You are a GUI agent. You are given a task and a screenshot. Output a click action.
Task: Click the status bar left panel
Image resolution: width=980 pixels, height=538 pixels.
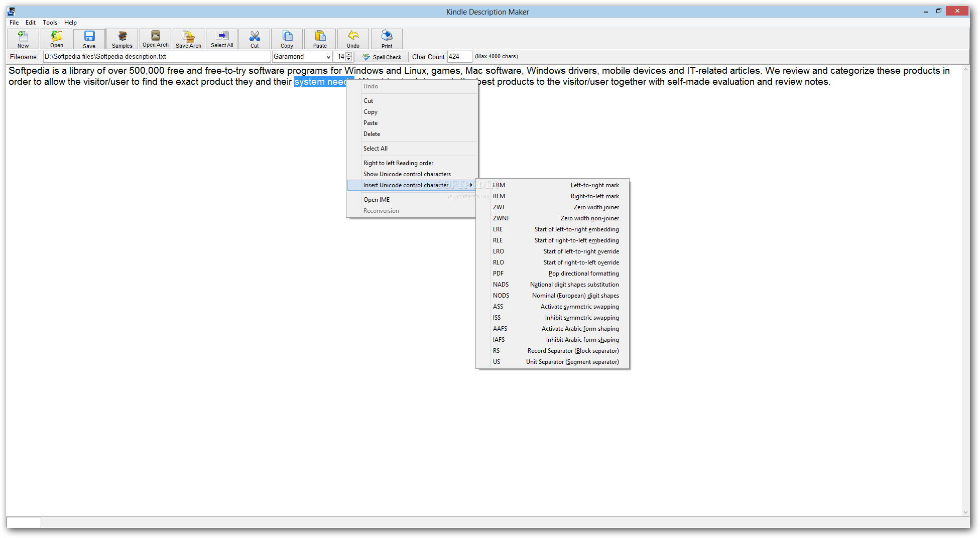[x=24, y=522]
